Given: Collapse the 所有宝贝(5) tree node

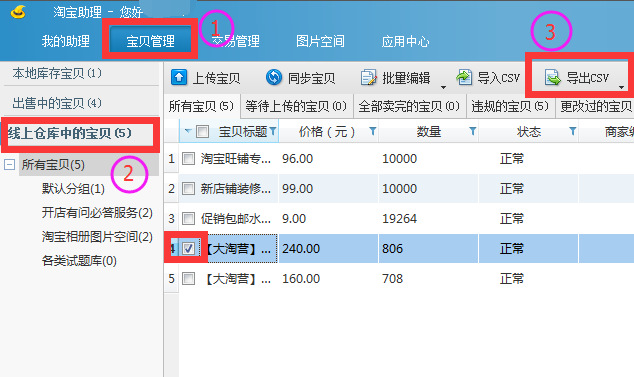Looking at the screenshot, I should [x=9, y=165].
